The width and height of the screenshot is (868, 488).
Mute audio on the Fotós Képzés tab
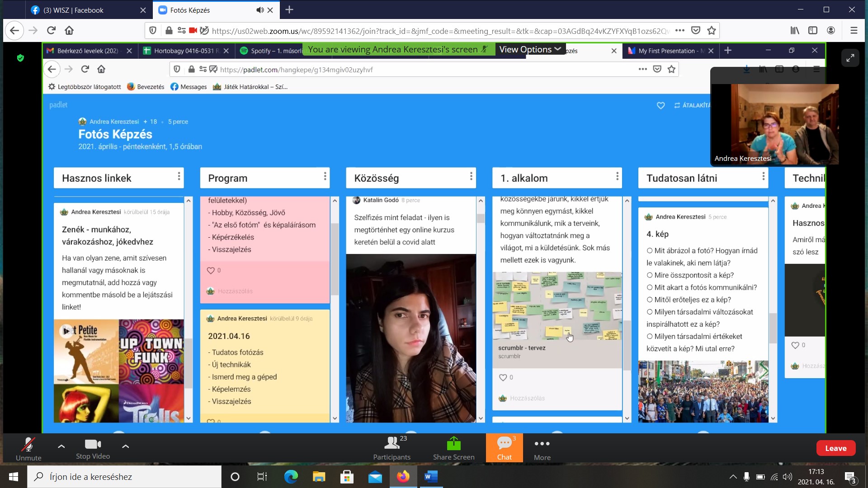point(260,10)
